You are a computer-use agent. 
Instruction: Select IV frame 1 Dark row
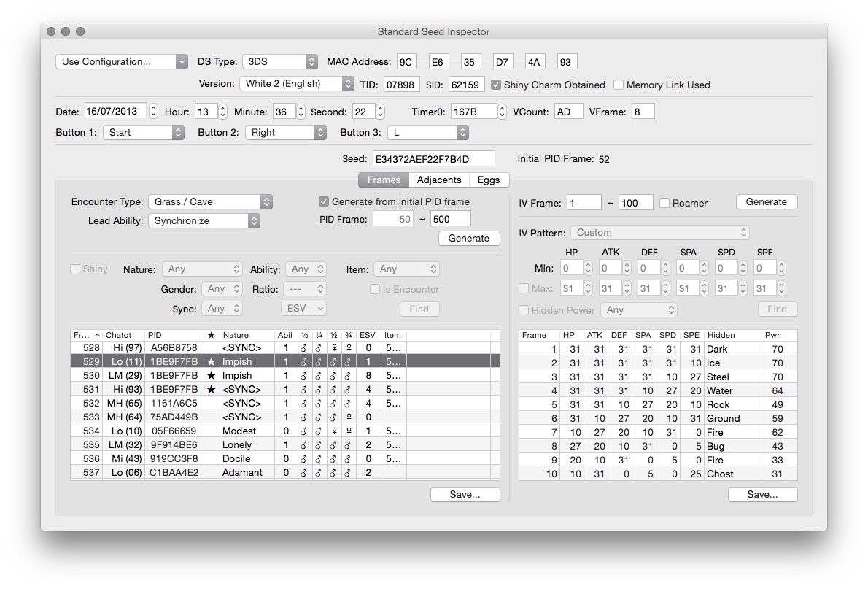click(x=658, y=349)
